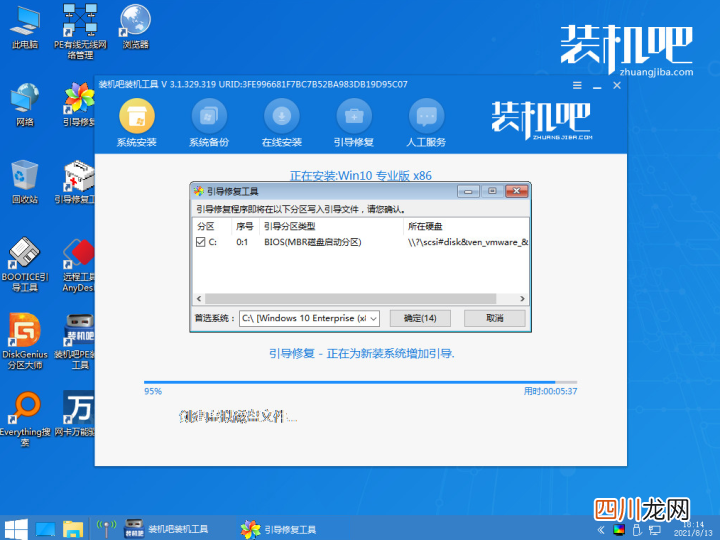Open the 系统备份 tab icon
Viewport: 720px width, 540px height.
[x=209, y=116]
